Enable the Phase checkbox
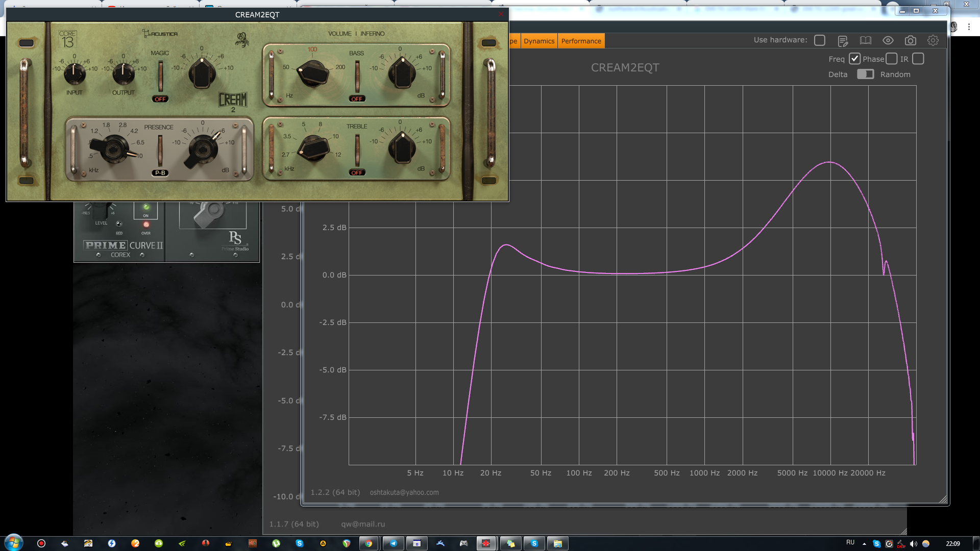Viewport: 980px width, 551px height. pyautogui.click(x=891, y=59)
